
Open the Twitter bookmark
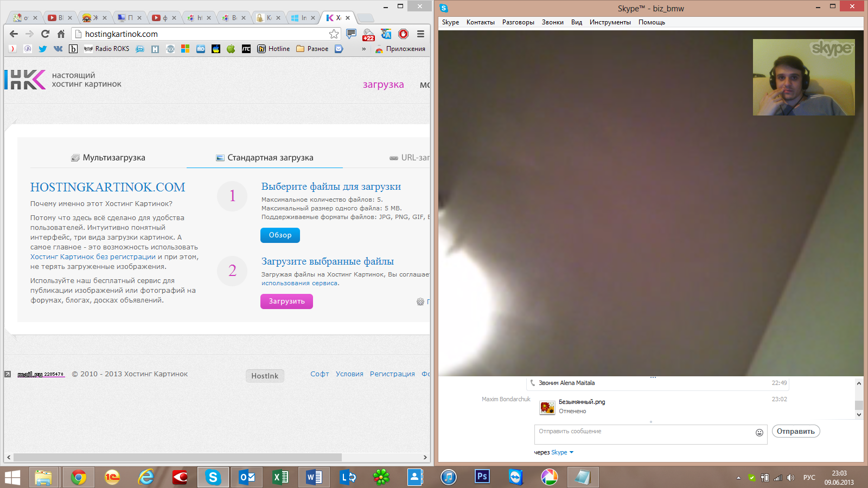[42, 49]
